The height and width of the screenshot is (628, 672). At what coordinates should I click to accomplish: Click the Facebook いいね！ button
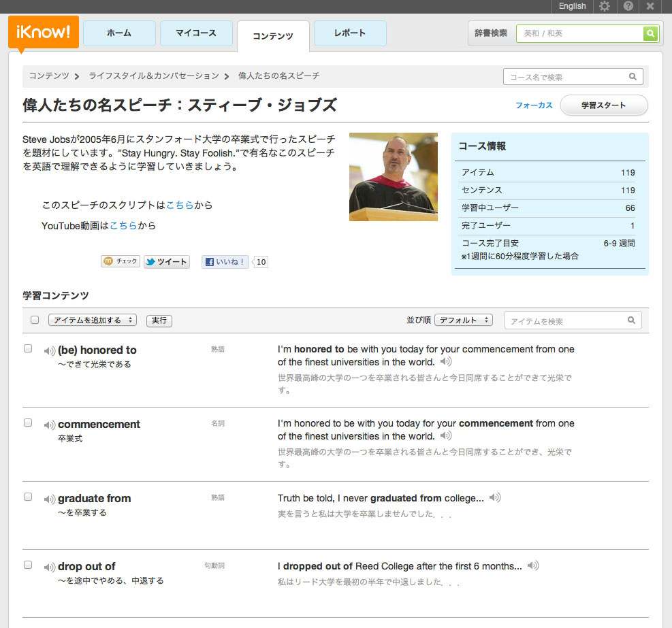click(x=225, y=262)
